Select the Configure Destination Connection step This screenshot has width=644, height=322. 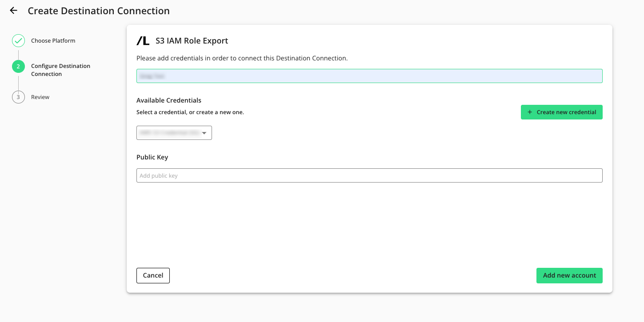tap(60, 70)
